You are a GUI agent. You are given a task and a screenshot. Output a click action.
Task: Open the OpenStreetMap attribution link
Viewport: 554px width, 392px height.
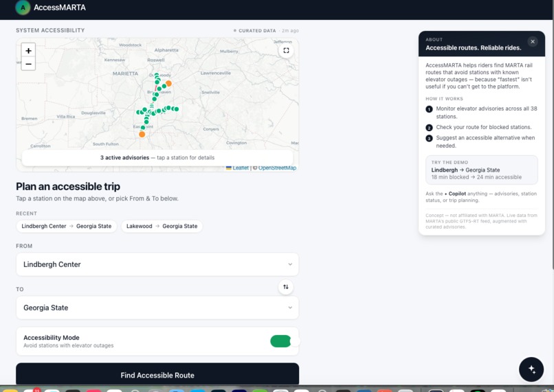click(277, 168)
